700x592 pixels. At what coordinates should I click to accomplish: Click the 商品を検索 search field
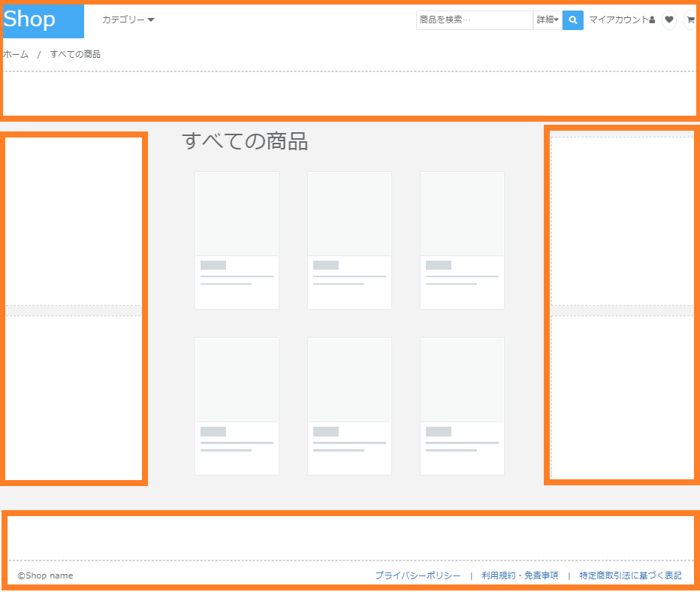[474, 20]
